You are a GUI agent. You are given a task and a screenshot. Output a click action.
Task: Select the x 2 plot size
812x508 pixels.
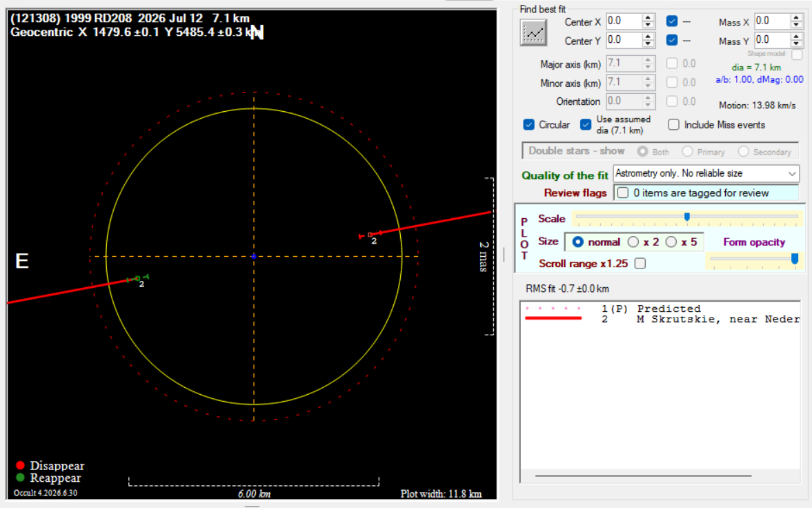point(633,242)
